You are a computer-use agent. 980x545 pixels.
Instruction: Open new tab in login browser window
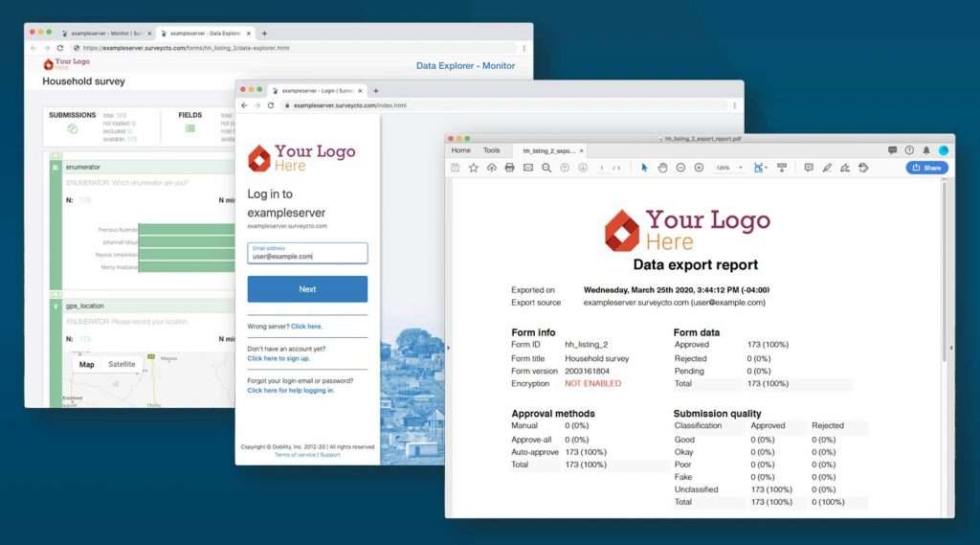pyautogui.click(x=375, y=91)
